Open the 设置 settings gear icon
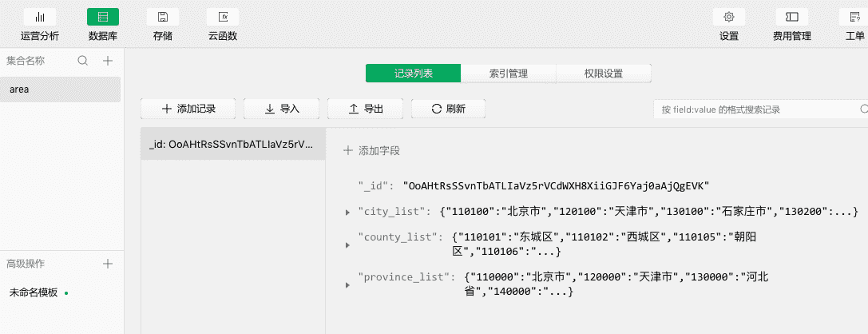Image resolution: width=868 pixels, height=334 pixels. (729, 17)
